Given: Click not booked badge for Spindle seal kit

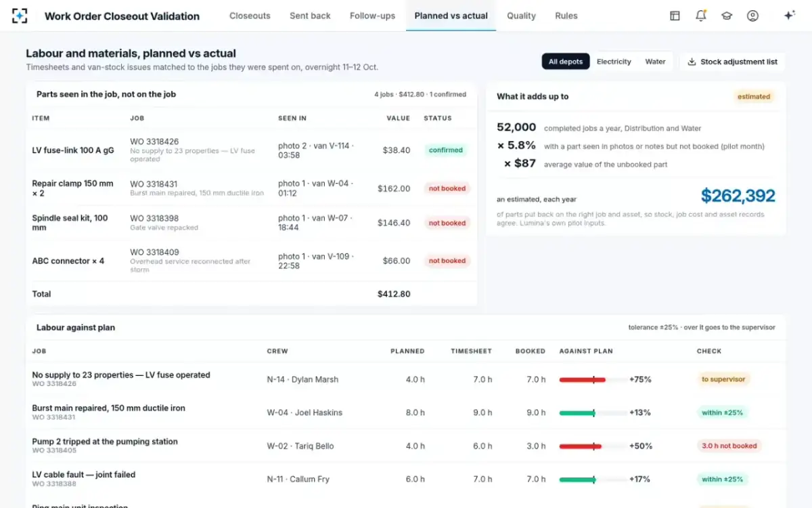Looking at the screenshot, I should tap(447, 223).
